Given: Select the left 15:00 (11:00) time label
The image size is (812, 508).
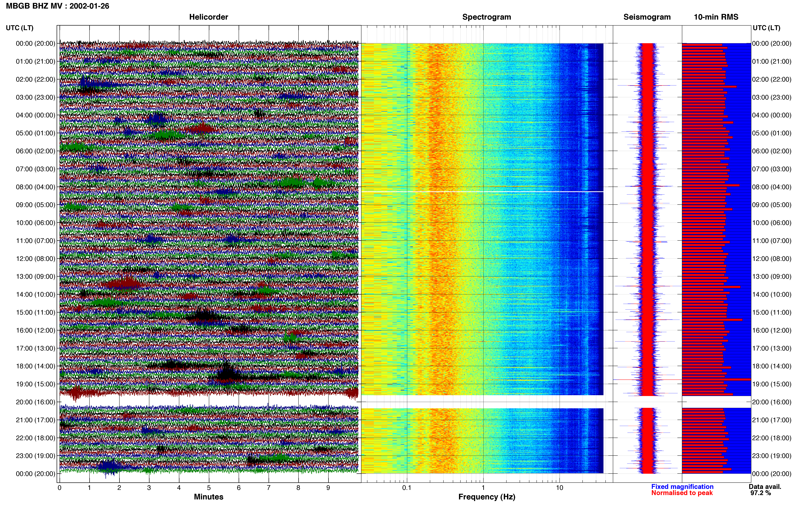Looking at the screenshot, I should 36,313.
